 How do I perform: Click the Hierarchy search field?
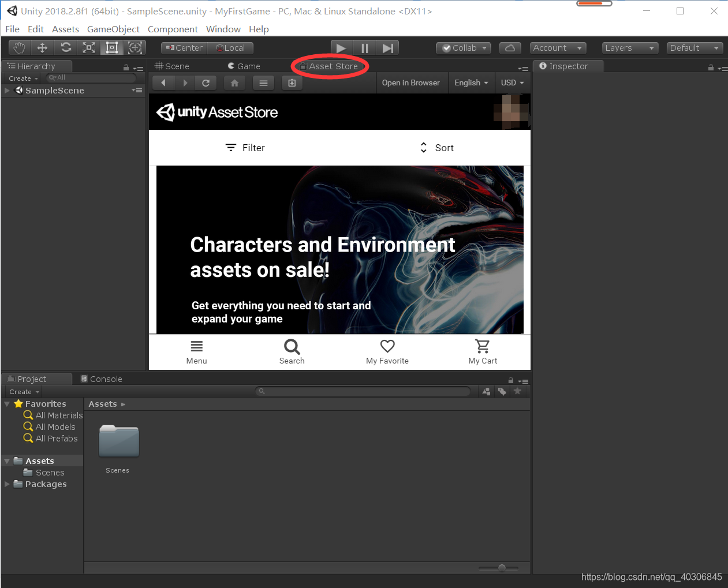[x=91, y=78]
